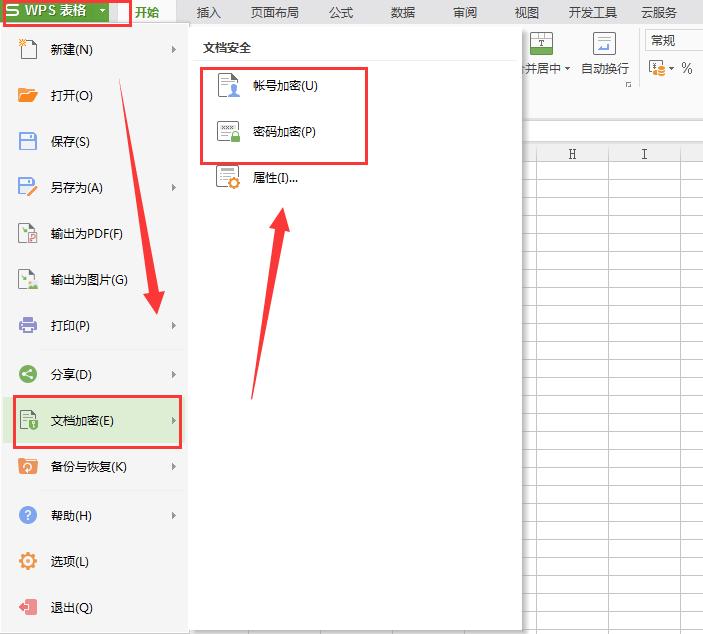
Task: Switch to the 数据 ribbon tab
Action: click(x=403, y=12)
